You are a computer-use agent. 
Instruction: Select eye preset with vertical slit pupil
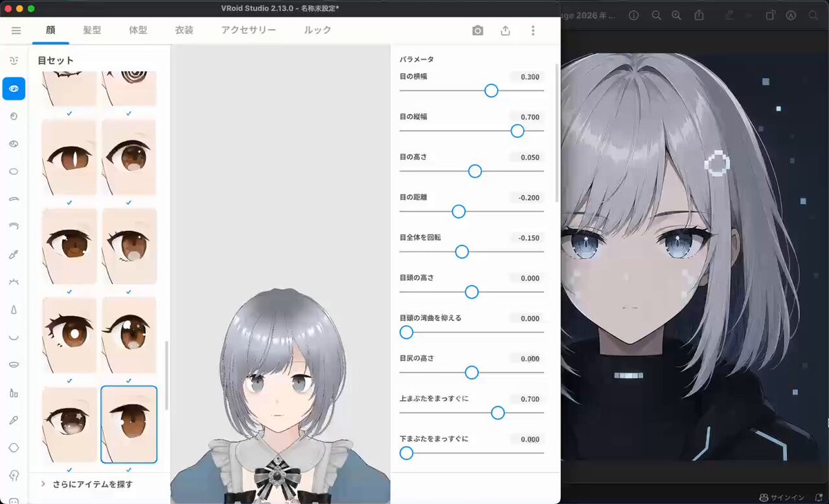coord(69,158)
